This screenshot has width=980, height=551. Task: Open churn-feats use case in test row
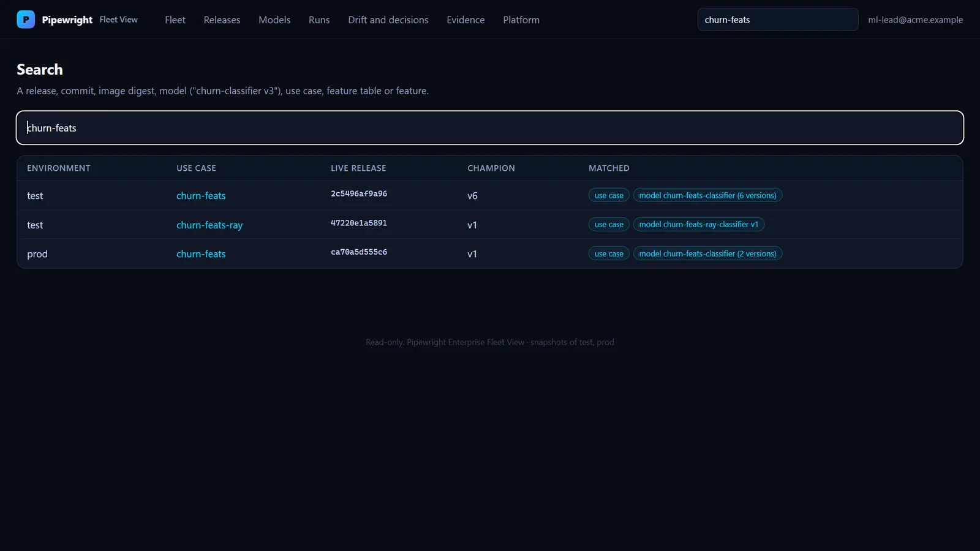(201, 196)
